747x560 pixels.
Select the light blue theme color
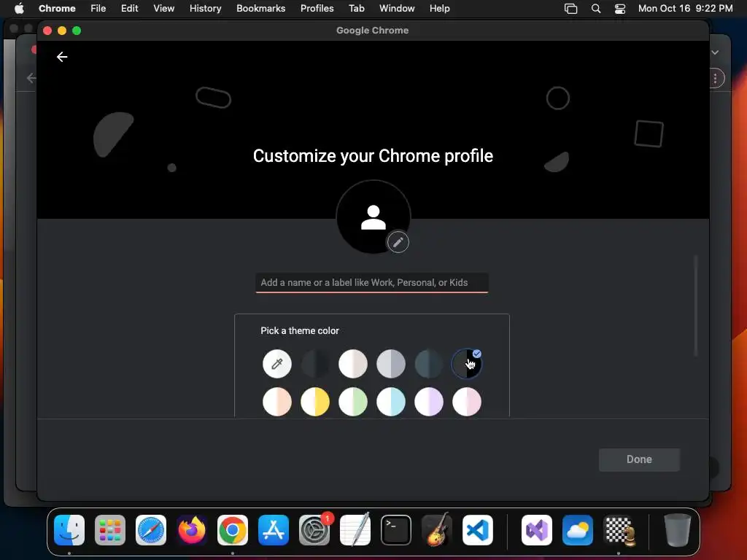pyautogui.click(x=391, y=402)
